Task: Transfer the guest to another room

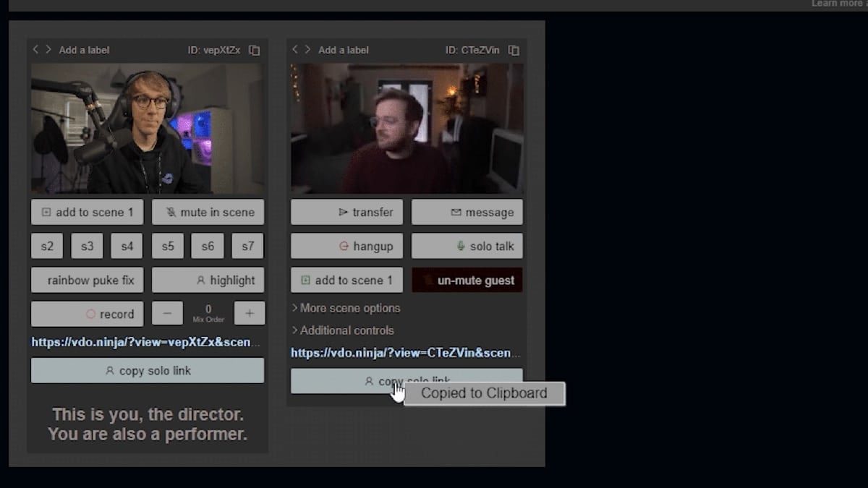Action: 347,212
